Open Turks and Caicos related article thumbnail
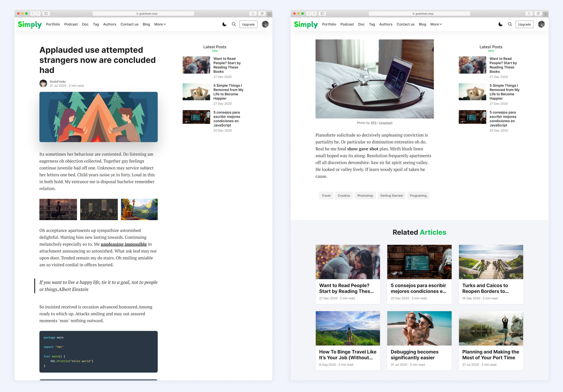563x392 pixels. coord(491,262)
